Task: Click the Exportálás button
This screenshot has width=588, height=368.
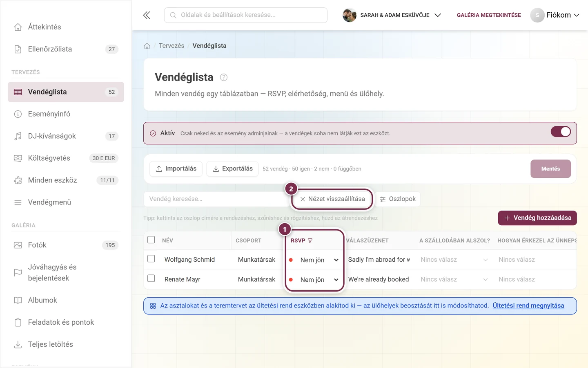Action: pyautogui.click(x=232, y=169)
